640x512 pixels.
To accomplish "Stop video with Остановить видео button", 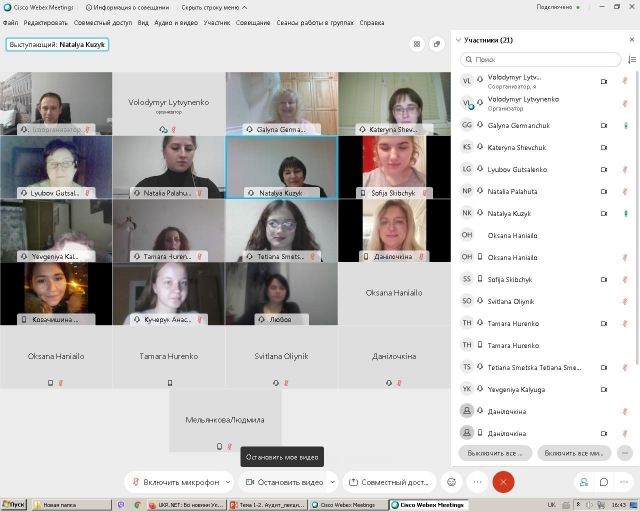I will coord(284,482).
